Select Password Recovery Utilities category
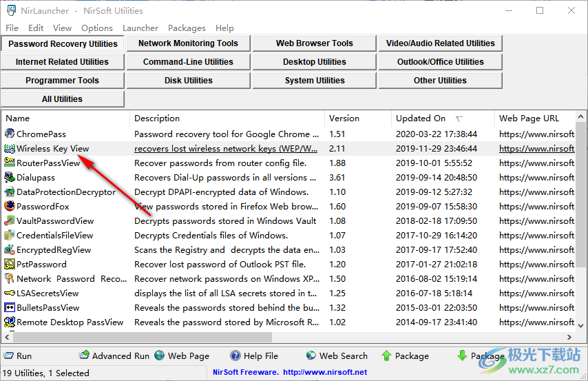 pyautogui.click(x=63, y=43)
